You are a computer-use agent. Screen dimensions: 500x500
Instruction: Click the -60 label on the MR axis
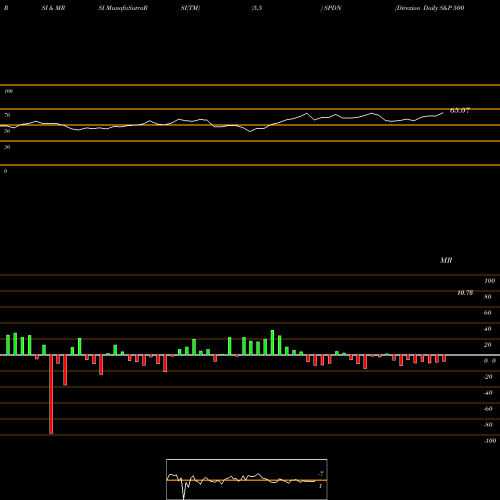click(x=488, y=409)
